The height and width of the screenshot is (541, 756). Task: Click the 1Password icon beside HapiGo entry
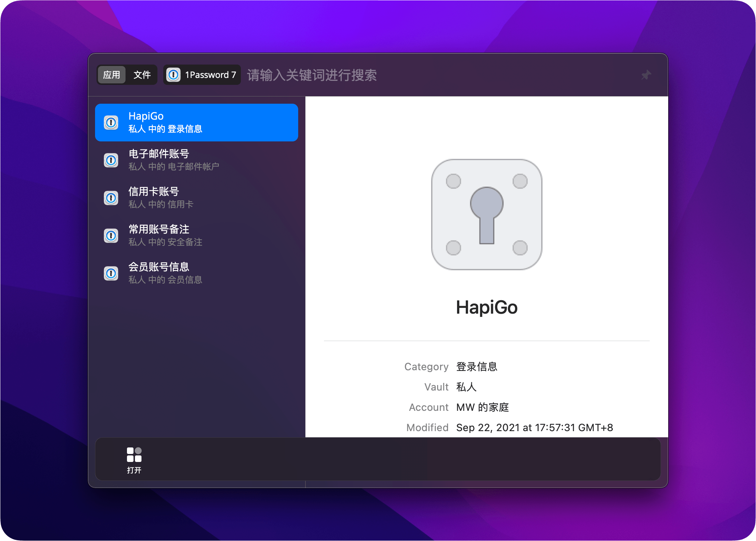click(111, 122)
